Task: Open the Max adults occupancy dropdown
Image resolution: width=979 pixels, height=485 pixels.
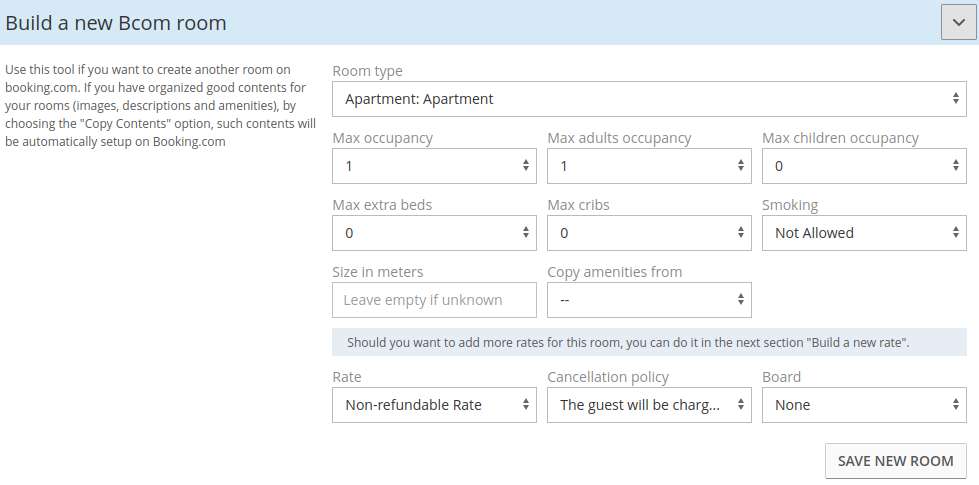Action: [x=649, y=165]
